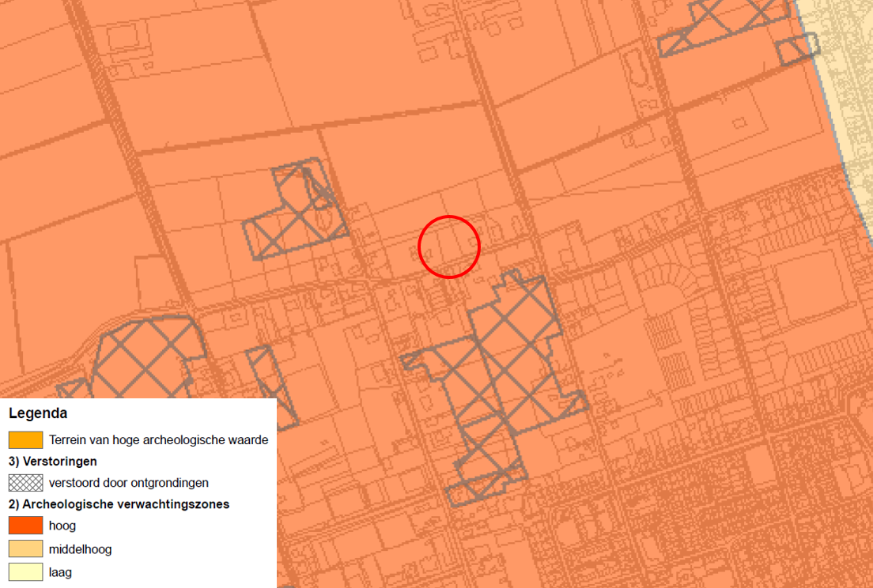Select the 'hoog' red-orange legend swatch

25,526
